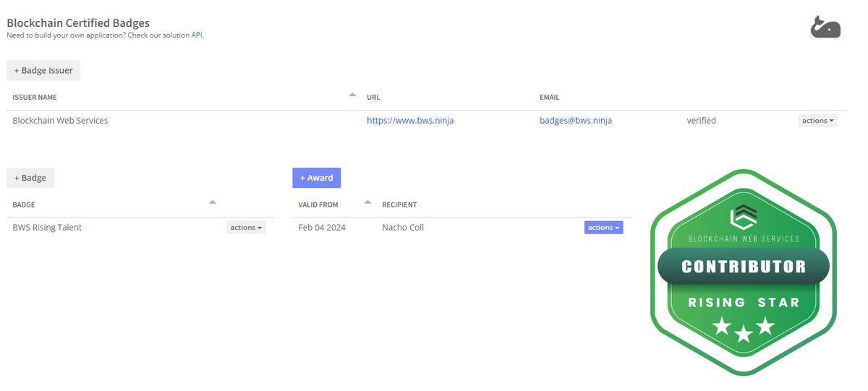Viewport: 868px width, 391px height.
Task: Click the Contributor Rising Star badge image
Action: (x=743, y=273)
